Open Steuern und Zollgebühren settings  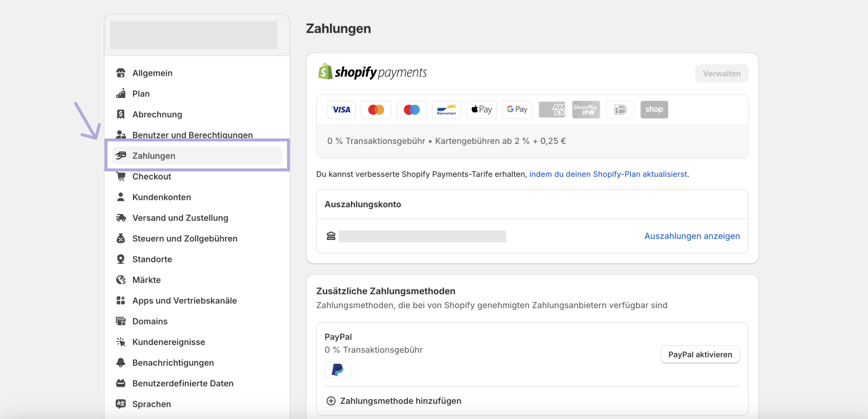(x=197, y=238)
